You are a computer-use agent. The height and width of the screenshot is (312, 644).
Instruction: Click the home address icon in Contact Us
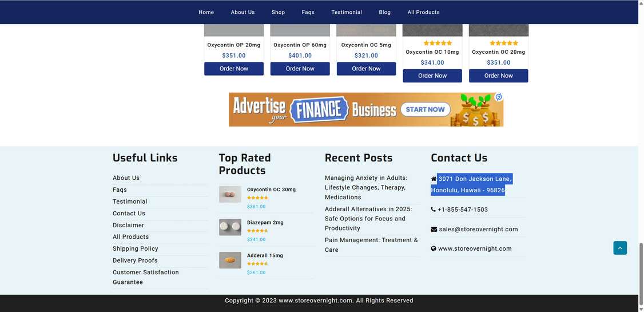[434, 179]
